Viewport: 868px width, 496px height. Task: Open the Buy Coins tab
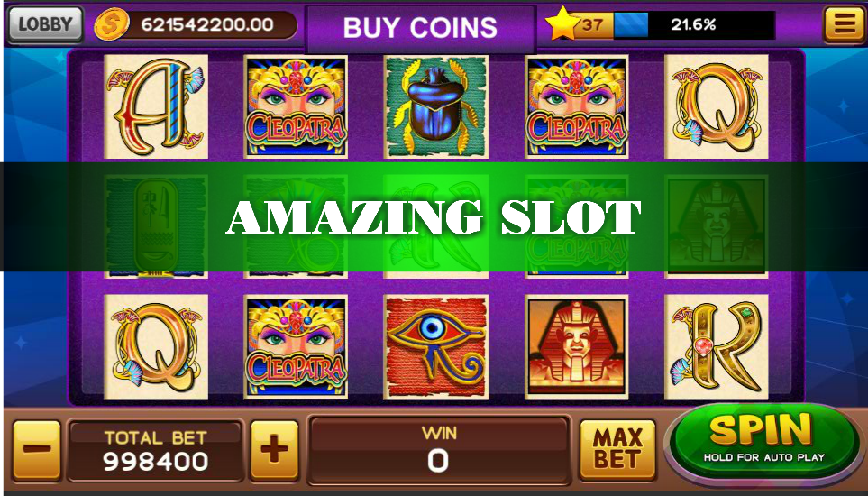pyautogui.click(x=420, y=28)
